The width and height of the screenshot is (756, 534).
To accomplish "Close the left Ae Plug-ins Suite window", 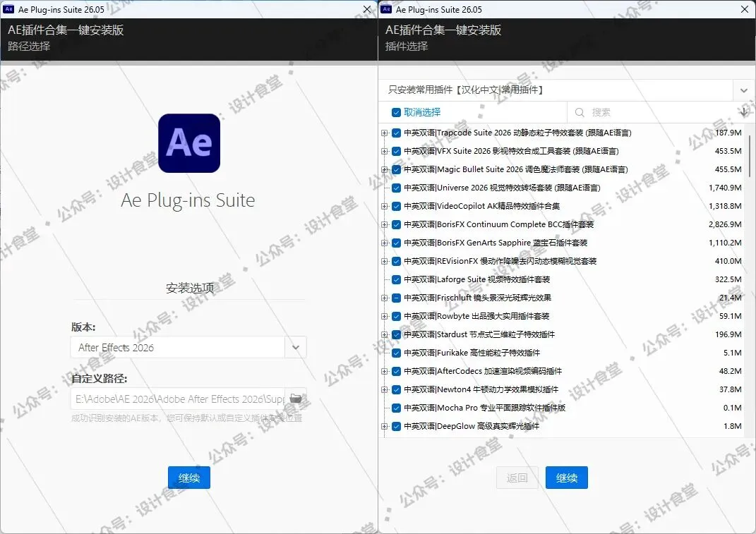I will coord(367,9).
